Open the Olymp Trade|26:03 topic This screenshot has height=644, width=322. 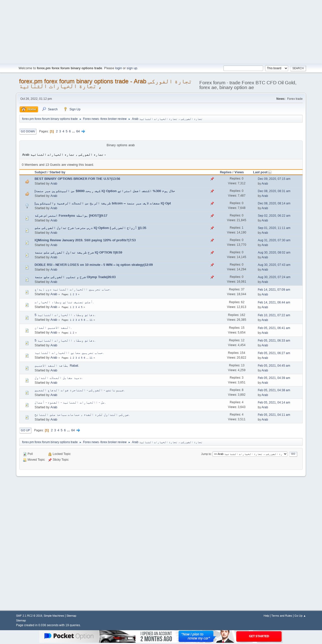click(75, 277)
